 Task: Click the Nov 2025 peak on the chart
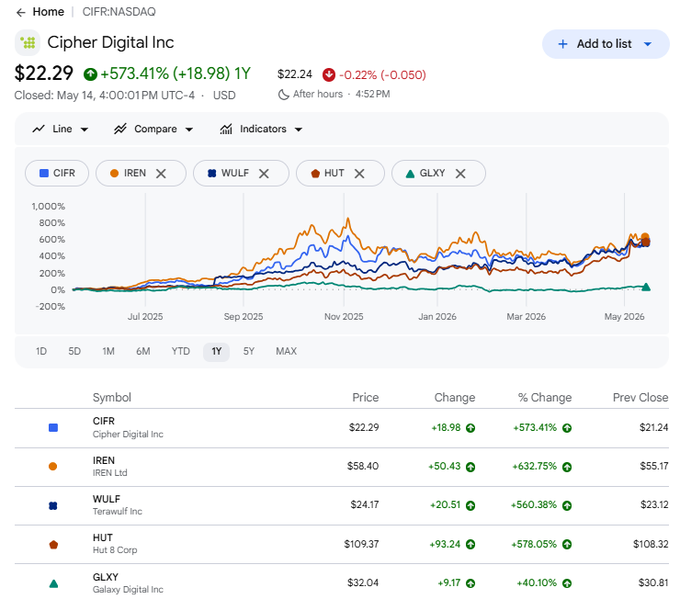(x=347, y=219)
